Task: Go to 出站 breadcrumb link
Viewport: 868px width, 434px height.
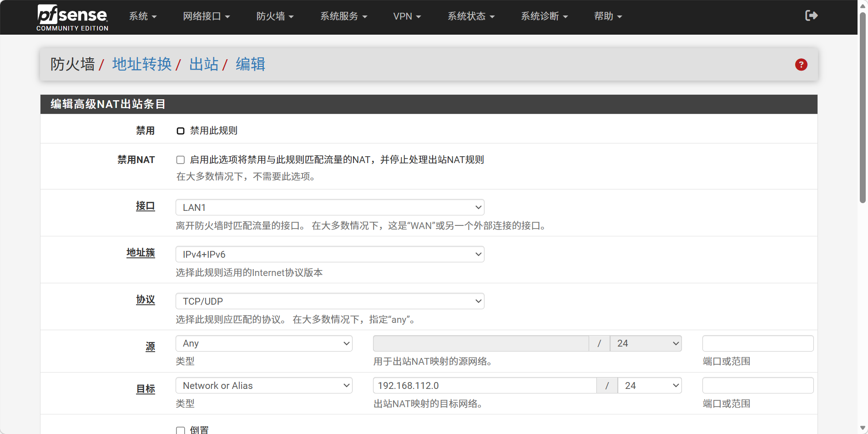Action: 204,65
